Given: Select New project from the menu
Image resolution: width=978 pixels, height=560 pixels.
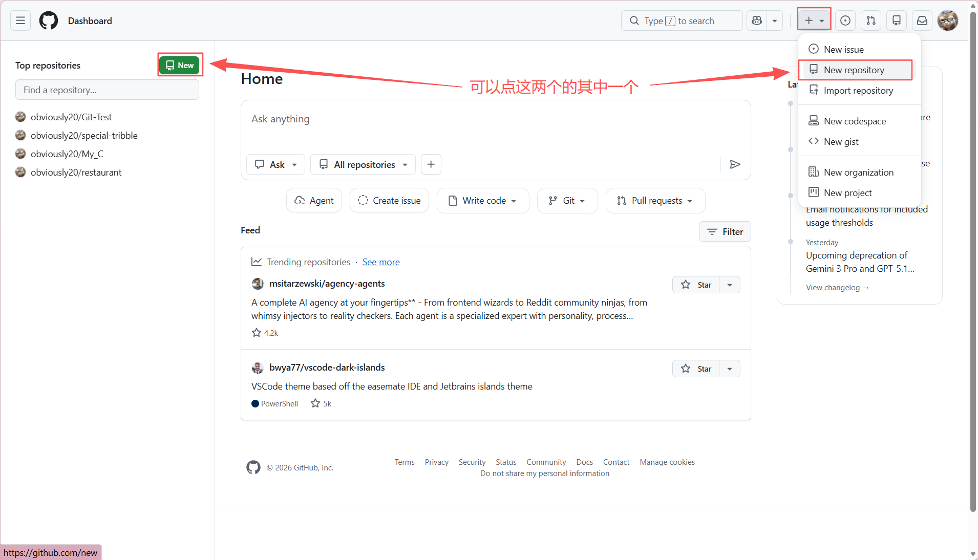Looking at the screenshot, I should point(860,192).
